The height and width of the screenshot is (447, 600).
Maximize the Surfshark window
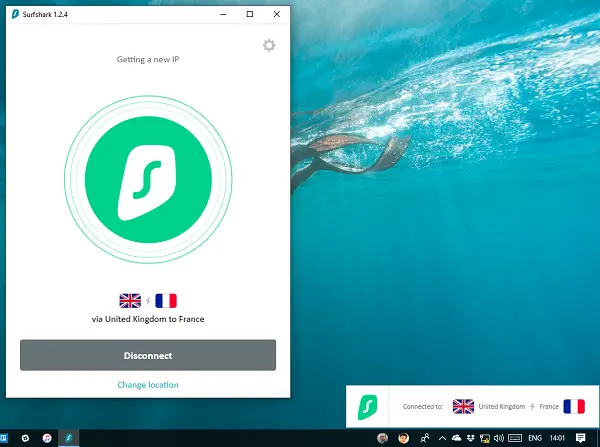[250, 14]
